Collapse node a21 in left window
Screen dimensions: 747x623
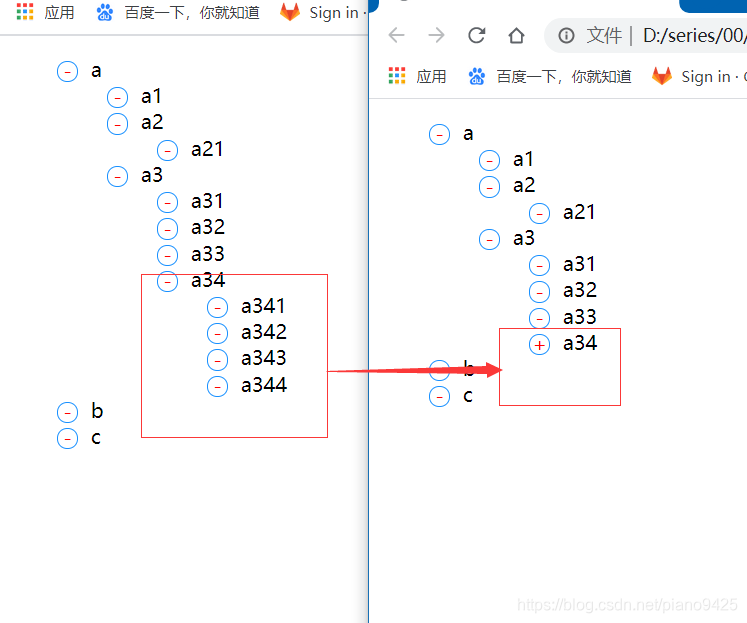(167, 151)
